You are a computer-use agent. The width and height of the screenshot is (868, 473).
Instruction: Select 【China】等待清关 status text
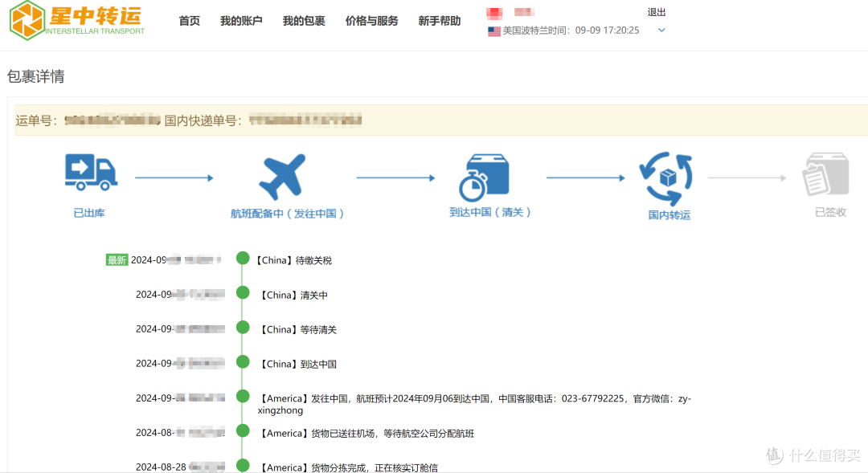pyautogui.click(x=298, y=330)
